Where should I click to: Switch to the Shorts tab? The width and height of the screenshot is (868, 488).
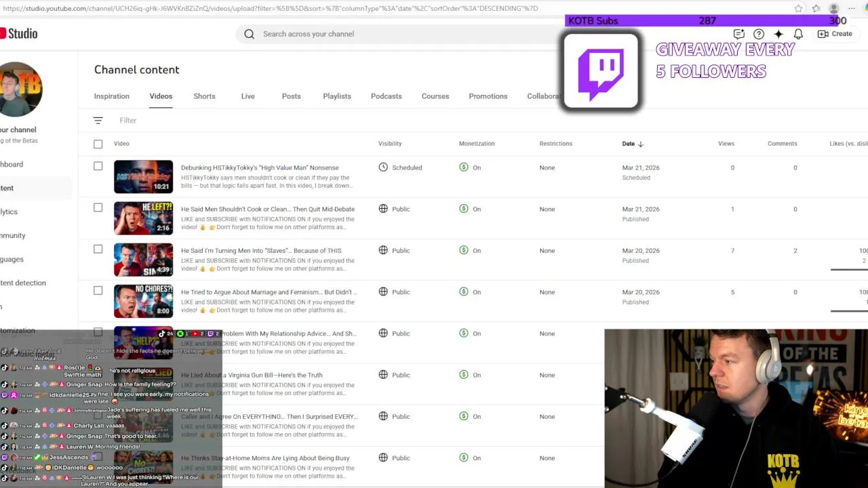pos(204,96)
